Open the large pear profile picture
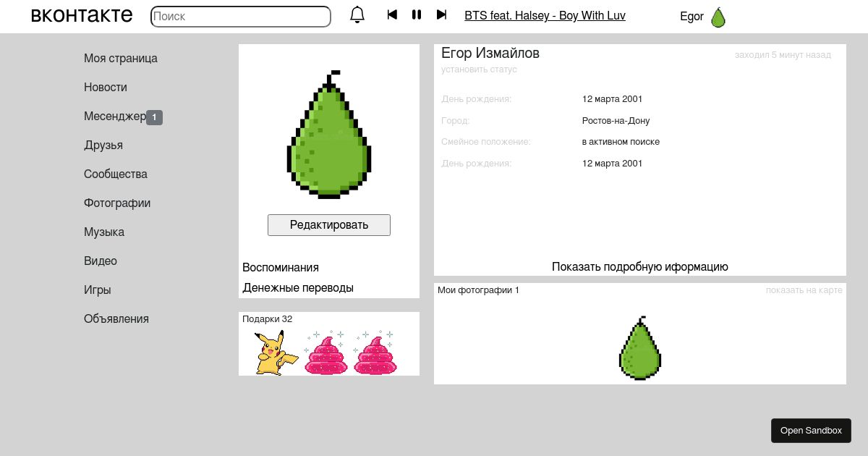Screen dimensions: 868x456 [329, 135]
